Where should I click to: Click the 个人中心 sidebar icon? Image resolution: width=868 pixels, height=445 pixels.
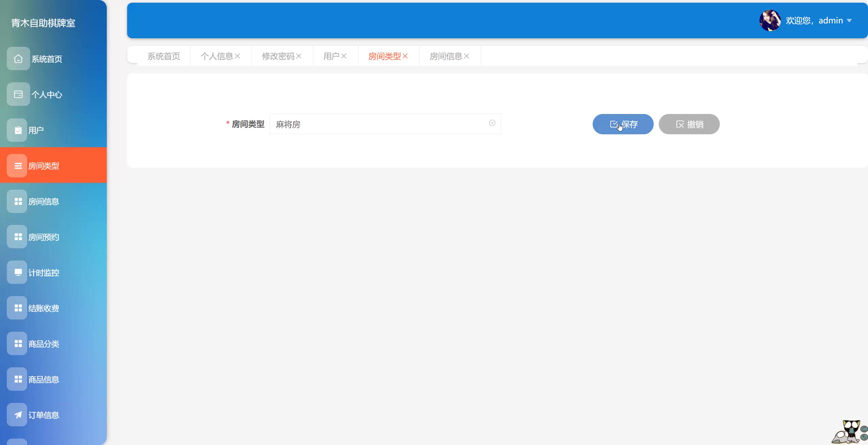pyautogui.click(x=18, y=94)
